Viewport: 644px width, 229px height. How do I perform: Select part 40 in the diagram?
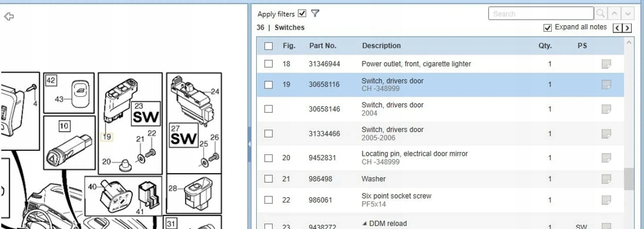pos(116,197)
